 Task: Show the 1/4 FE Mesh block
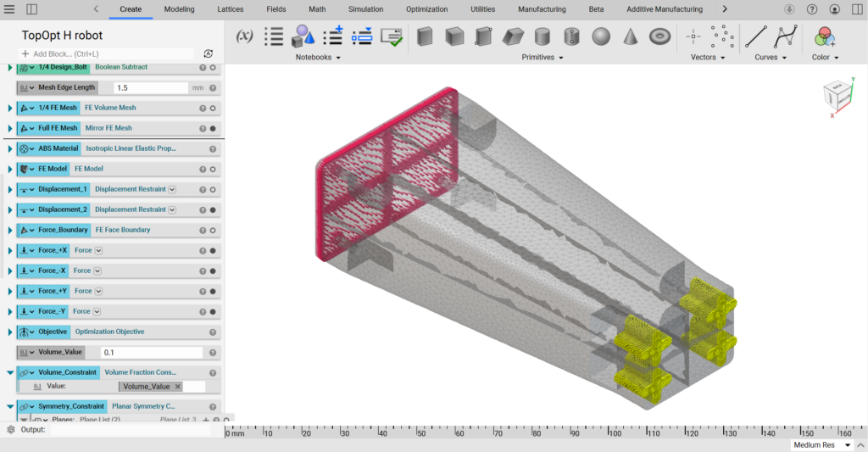[212, 108]
